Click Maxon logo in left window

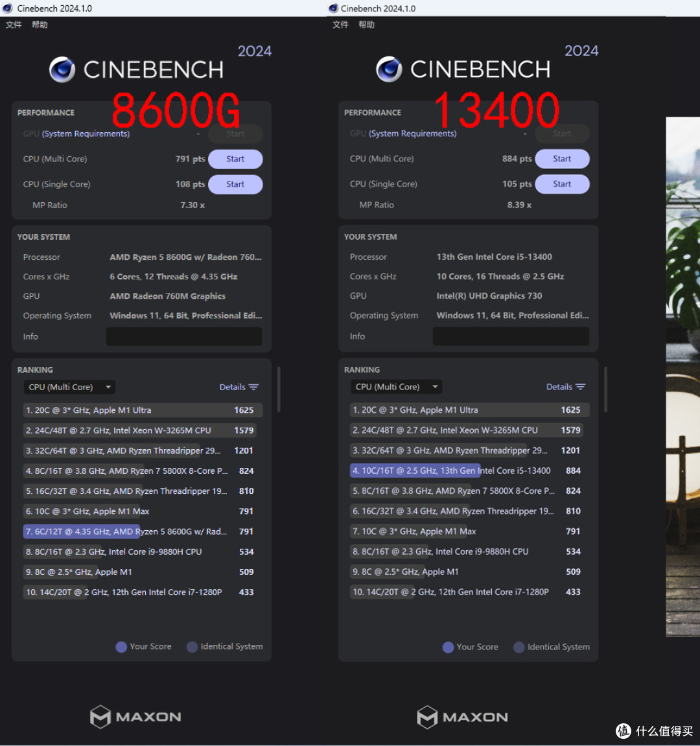pos(135,716)
